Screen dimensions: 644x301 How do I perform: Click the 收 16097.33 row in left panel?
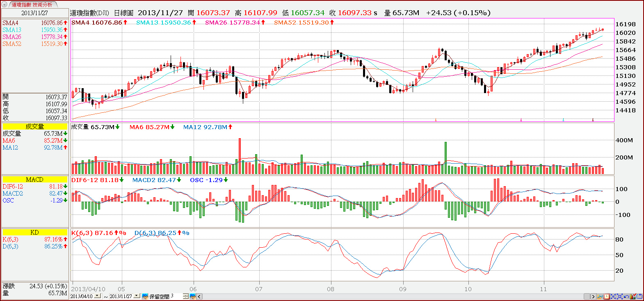34,118
